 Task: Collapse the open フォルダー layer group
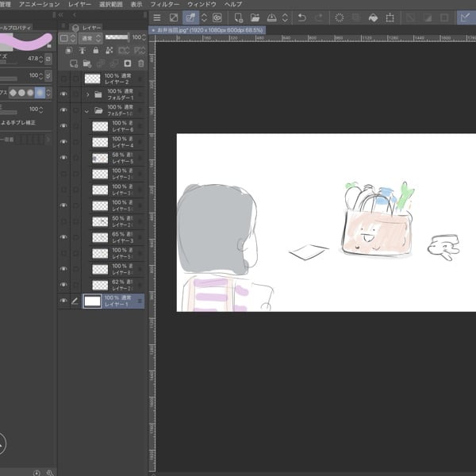pyautogui.click(x=87, y=111)
